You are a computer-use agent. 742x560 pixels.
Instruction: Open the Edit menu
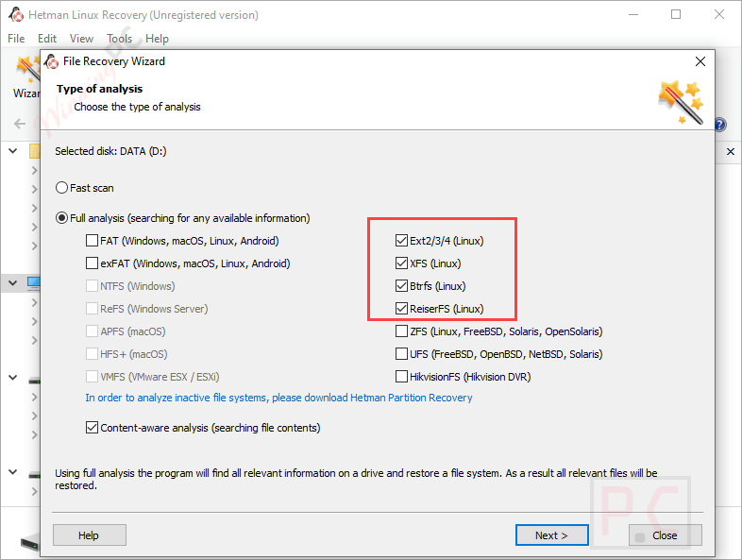[47, 39]
